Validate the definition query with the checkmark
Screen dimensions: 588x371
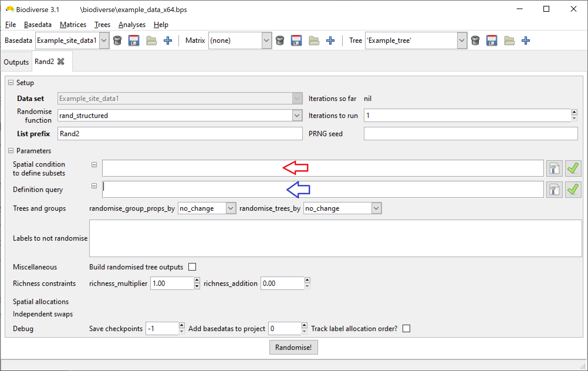[x=573, y=189]
